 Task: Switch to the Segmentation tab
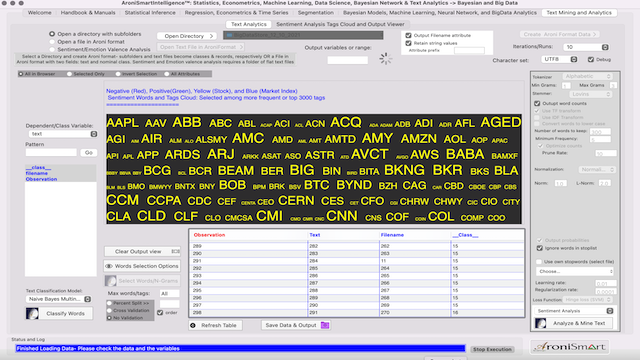(316, 13)
